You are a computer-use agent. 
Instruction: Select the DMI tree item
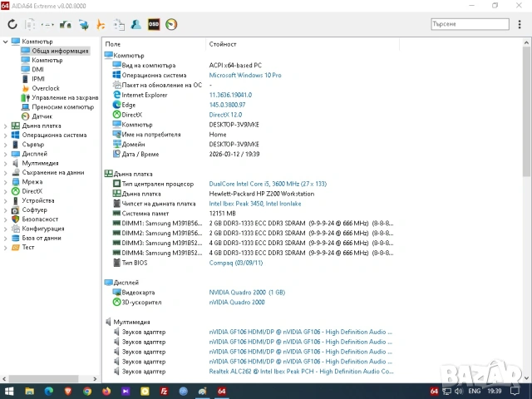pyautogui.click(x=37, y=69)
